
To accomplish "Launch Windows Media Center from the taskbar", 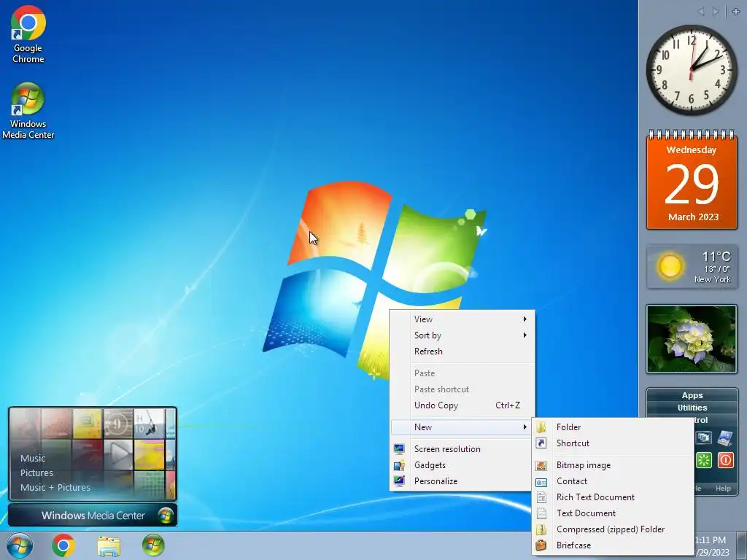I will [153, 545].
